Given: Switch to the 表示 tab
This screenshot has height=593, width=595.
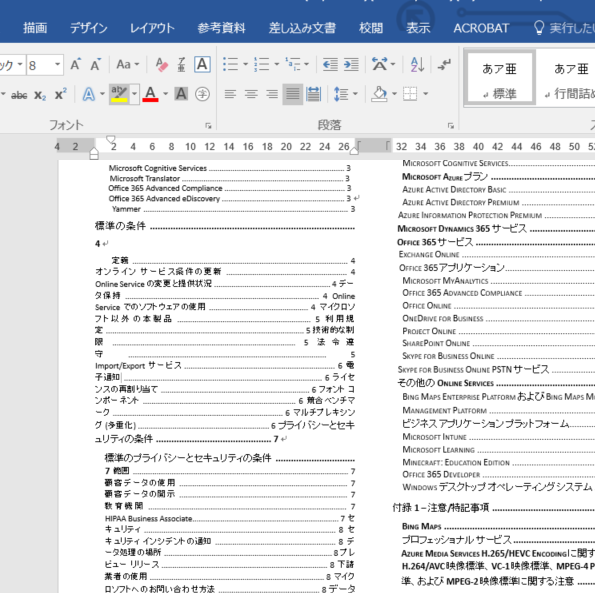Looking at the screenshot, I should point(418,28).
